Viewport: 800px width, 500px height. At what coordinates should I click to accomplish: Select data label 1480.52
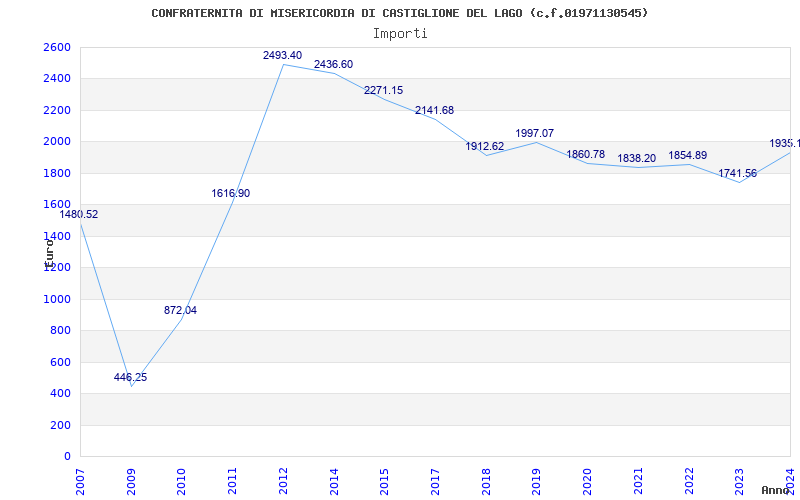79,214
